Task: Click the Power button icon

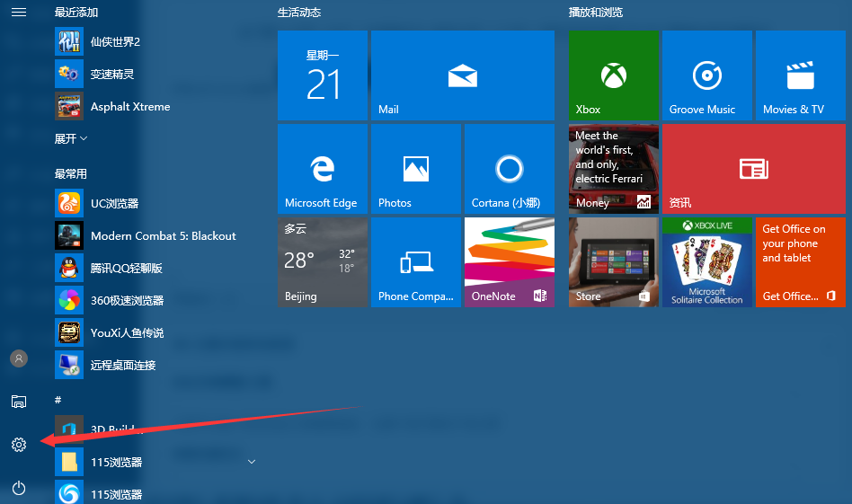Action: 19,488
